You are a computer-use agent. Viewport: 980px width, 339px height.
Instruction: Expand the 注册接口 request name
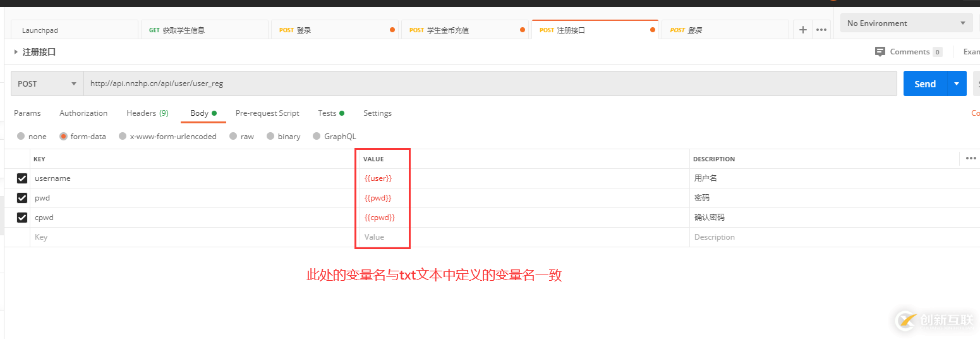(16, 52)
